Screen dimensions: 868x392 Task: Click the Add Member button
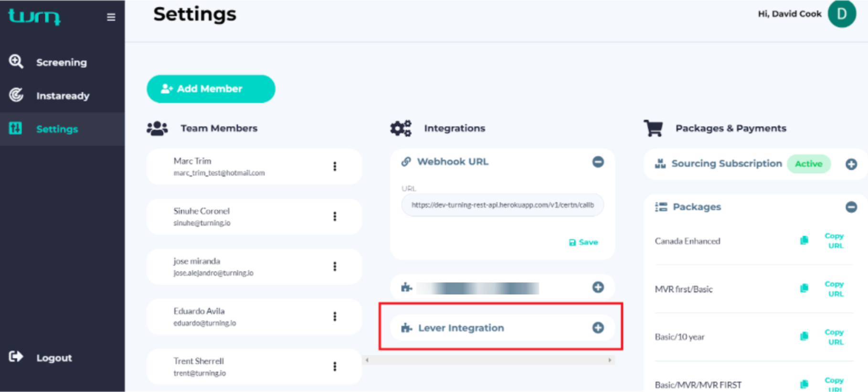(x=211, y=88)
